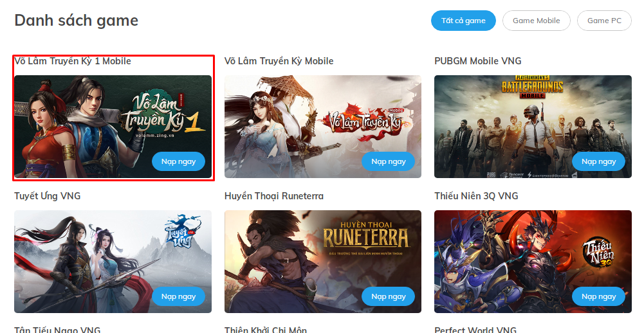The image size is (644, 333).
Task: Open the Tuyết Ưng banner image
Action: (x=113, y=262)
